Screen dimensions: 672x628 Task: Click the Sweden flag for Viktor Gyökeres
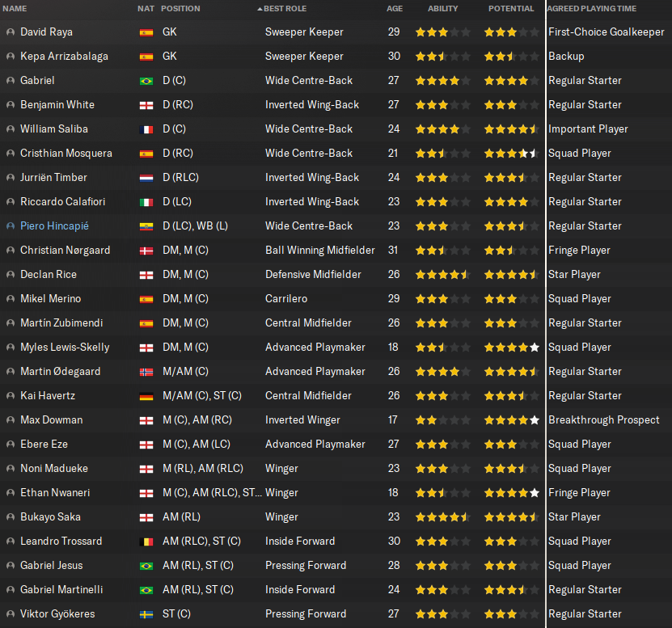[x=146, y=614]
